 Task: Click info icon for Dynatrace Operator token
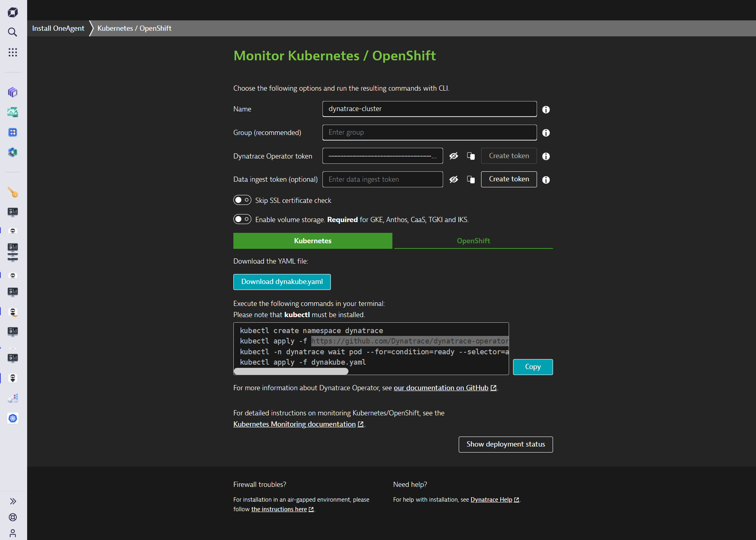click(x=546, y=156)
